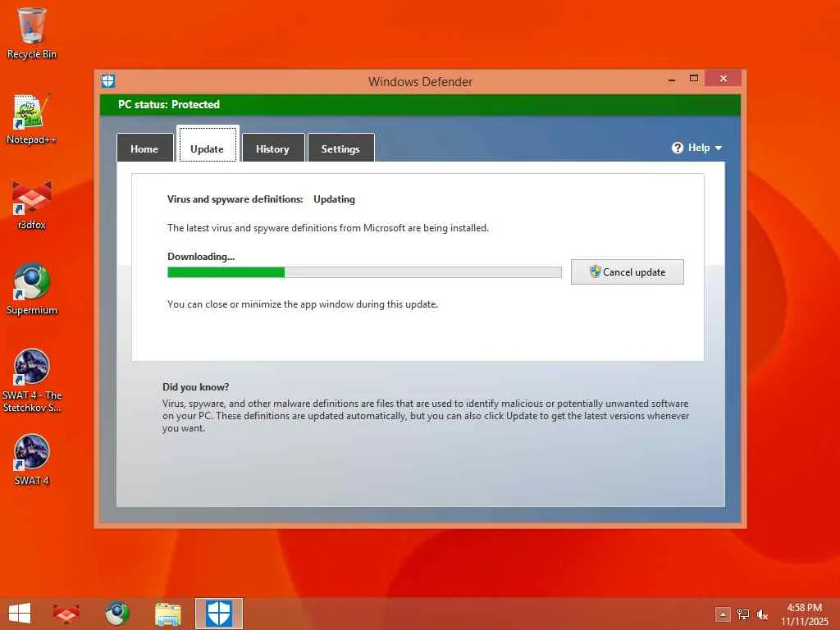This screenshot has height=630, width=840.
Task: Close the Windows Defender window
Action: point(724,79)
